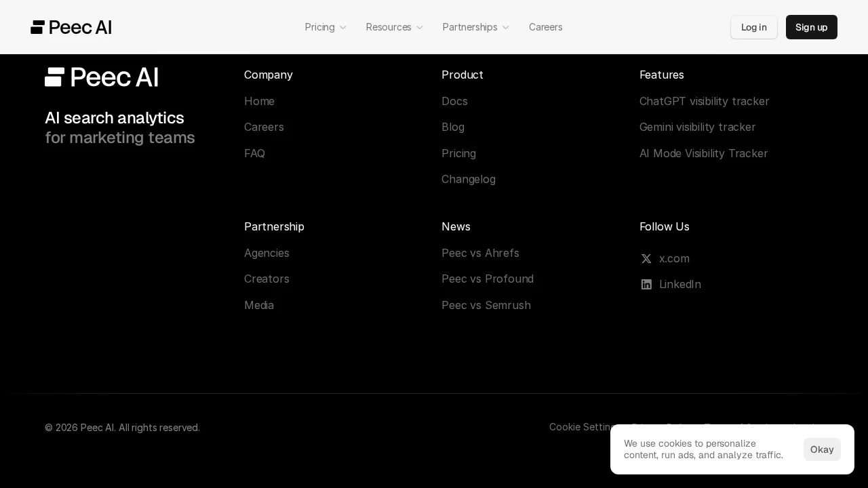
Task: Expand the Resources dropdown menu
Action: coord(395,27)
